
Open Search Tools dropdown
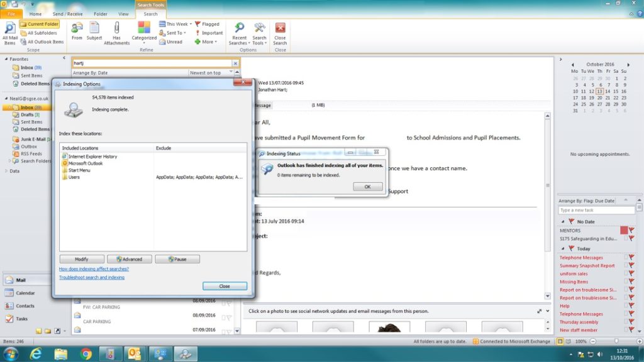(x=259, y=34)
